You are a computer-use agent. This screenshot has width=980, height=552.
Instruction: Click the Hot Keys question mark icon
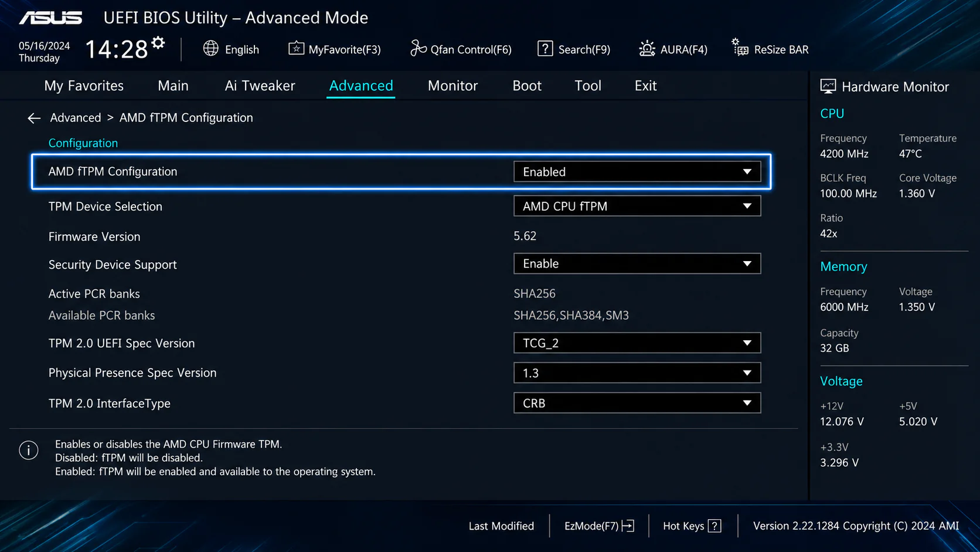click(x=714, y=526)
